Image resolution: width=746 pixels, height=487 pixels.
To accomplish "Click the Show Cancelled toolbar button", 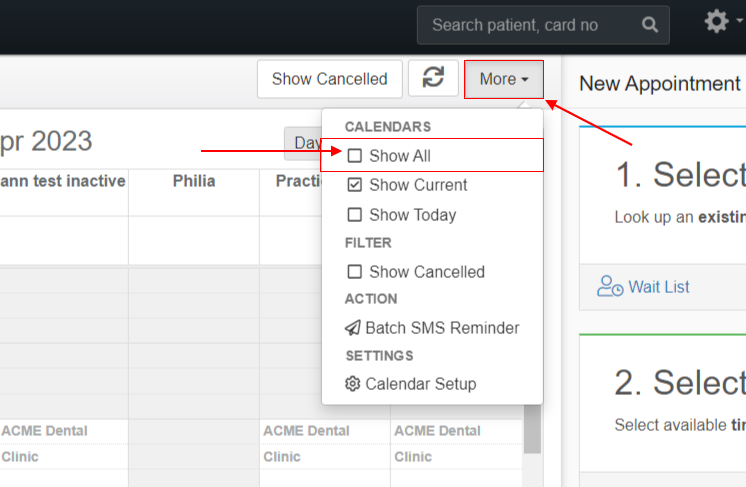I will (x=330, y=79).
